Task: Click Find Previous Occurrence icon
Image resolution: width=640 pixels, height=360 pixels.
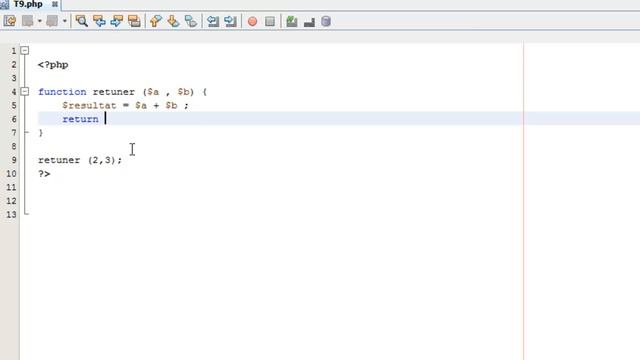Action: [99, 21]
